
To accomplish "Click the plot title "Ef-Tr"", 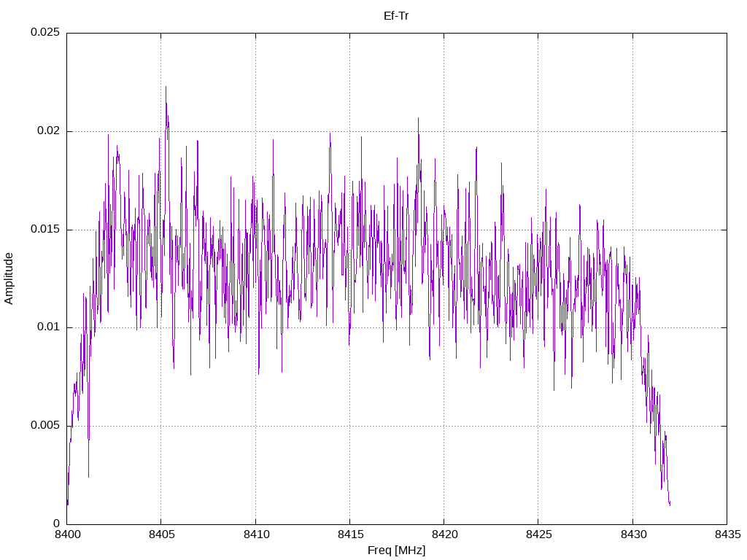I will (396, 16).
